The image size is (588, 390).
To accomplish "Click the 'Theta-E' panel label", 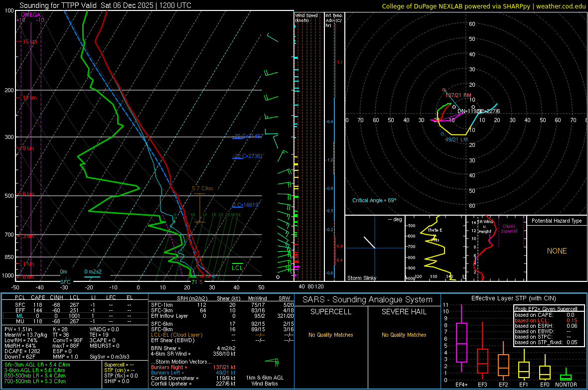I will pos(435,230).
